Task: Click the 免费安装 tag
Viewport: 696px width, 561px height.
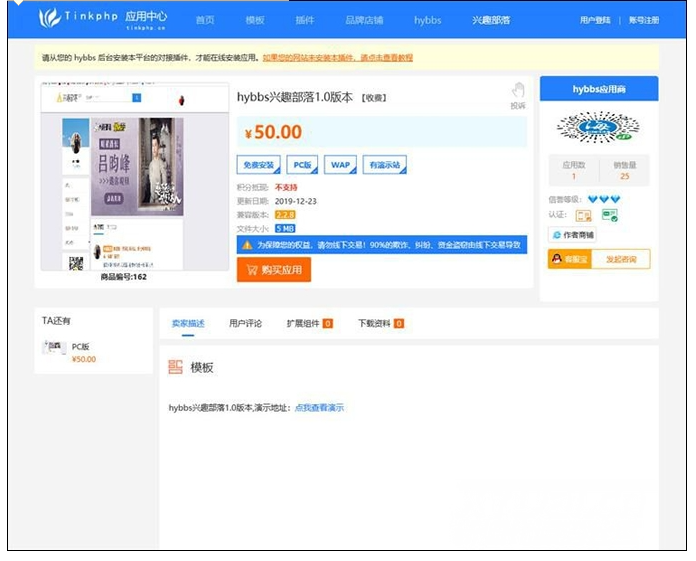Action: coord(258,165)
